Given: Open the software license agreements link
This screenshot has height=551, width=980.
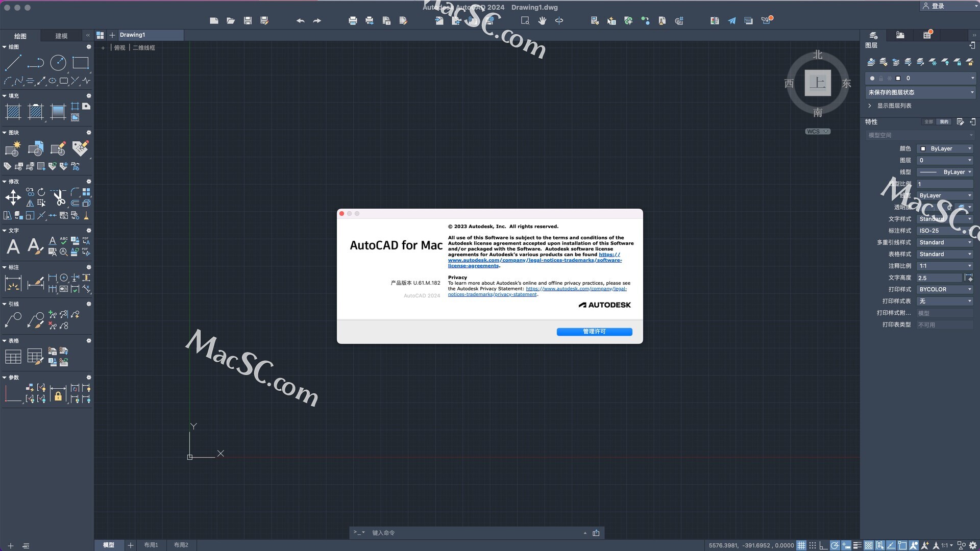Looking at the screenshot, I should coord(534,260).
